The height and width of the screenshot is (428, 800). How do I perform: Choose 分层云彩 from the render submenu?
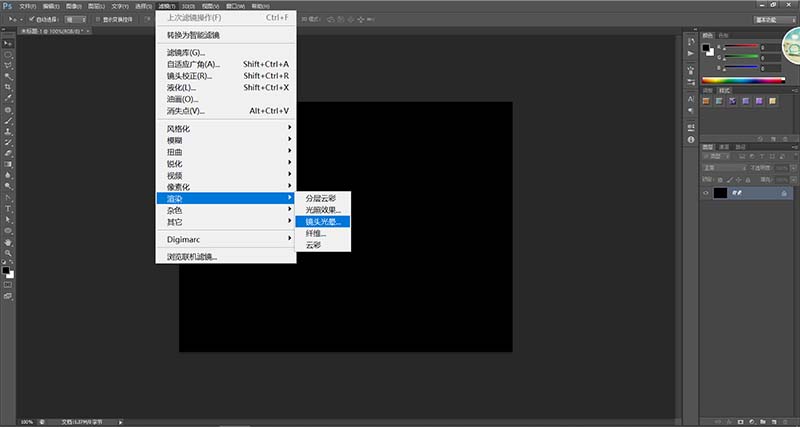pos(323,198)
